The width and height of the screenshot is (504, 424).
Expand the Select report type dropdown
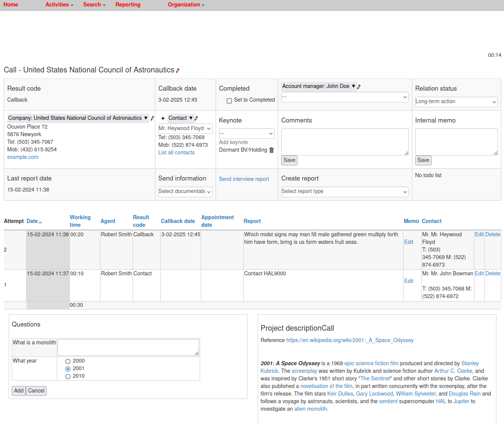click(344, 192)
